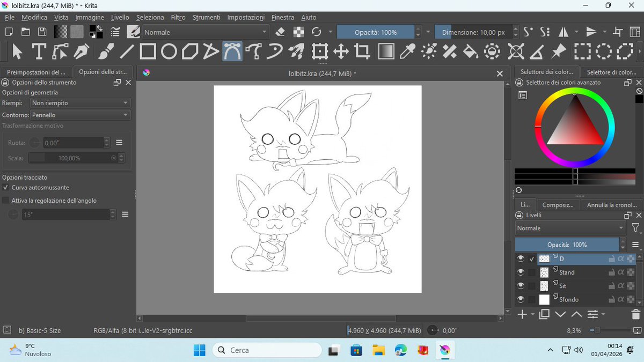This screenshot has width=644, height=362.
Task: Select the Color Sampler eyedropper tool
Action: pyautogui.click(x=408, y=51)
